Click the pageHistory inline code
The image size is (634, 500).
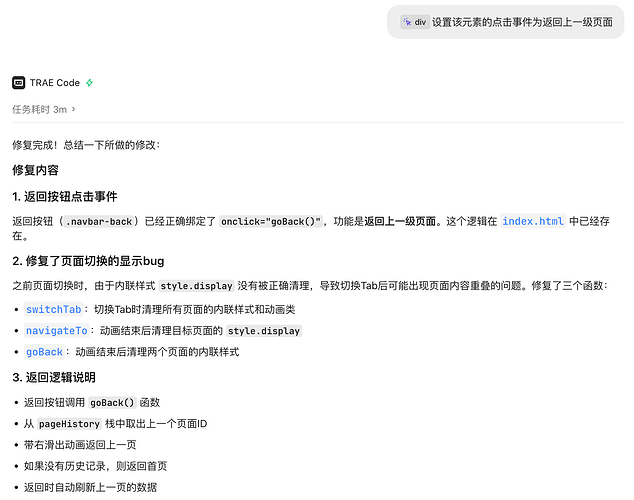click(69, 424)
